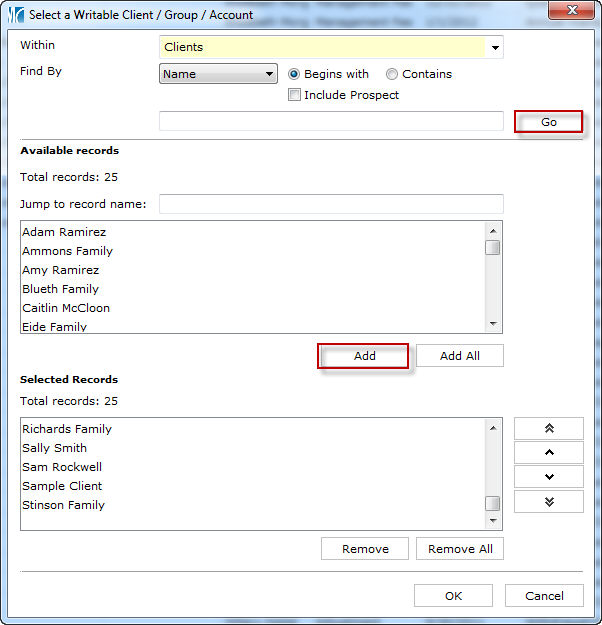Select the Contains radio button
602x625 pixels.
tap(392, 74)
